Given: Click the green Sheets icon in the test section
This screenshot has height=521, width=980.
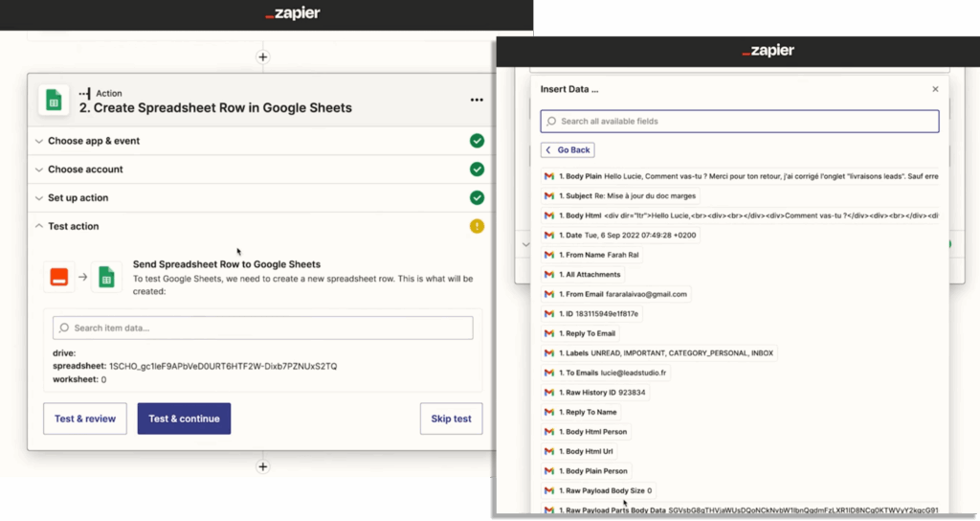Looking at the screenshot, I should coord(107,277).
